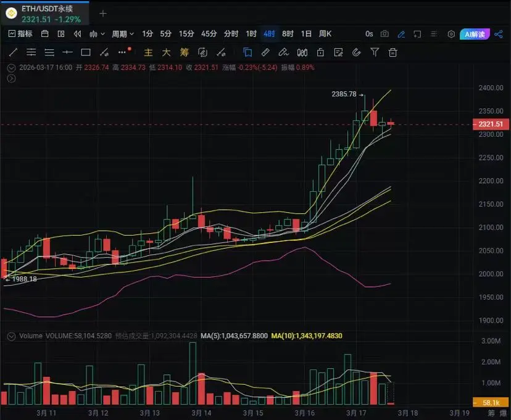This screenshot has width=511, height=420.
Task: Collapse the Volume indicator chevron
Action: coord(11,336)
